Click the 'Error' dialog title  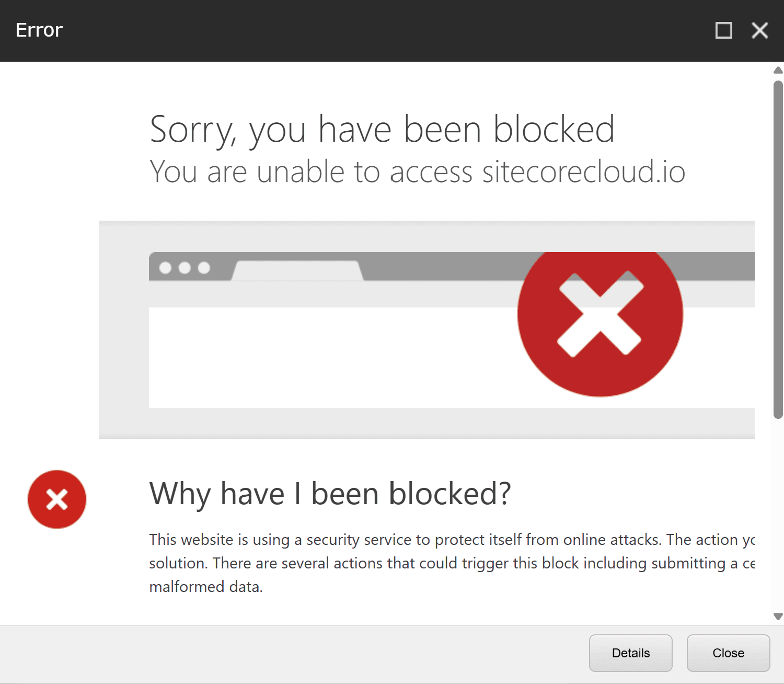pyautogui.click(x=39, y=30)
